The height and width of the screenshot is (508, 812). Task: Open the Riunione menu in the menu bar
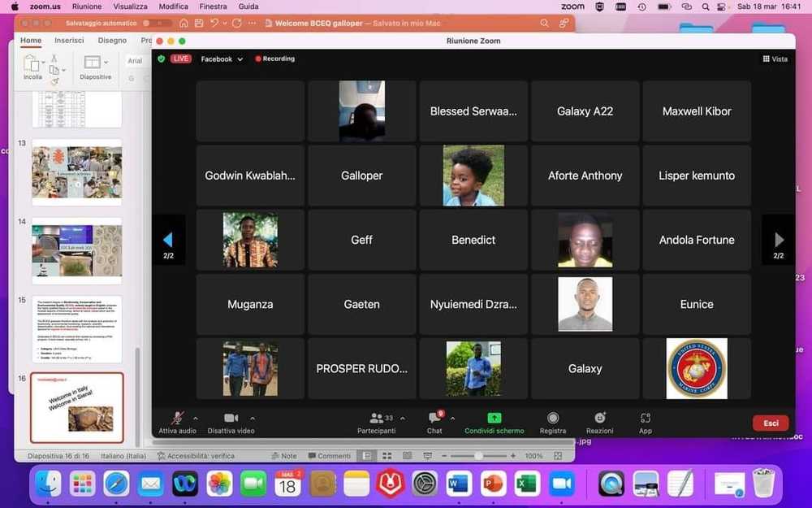[87, 6]
